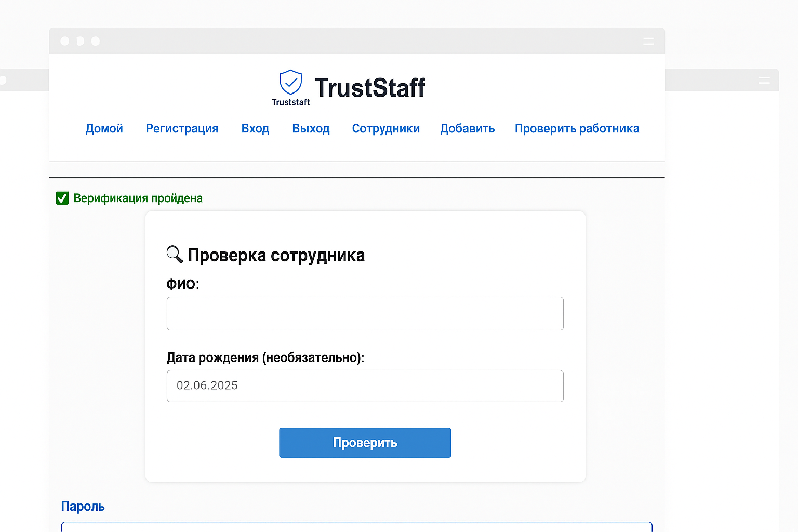
Task: Click the green Верификация пройдена checkmark box
Action: point(62,198)
